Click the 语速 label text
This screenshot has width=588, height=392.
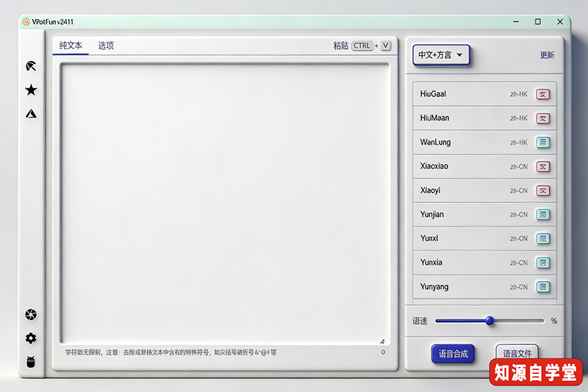tap(420, 321)
